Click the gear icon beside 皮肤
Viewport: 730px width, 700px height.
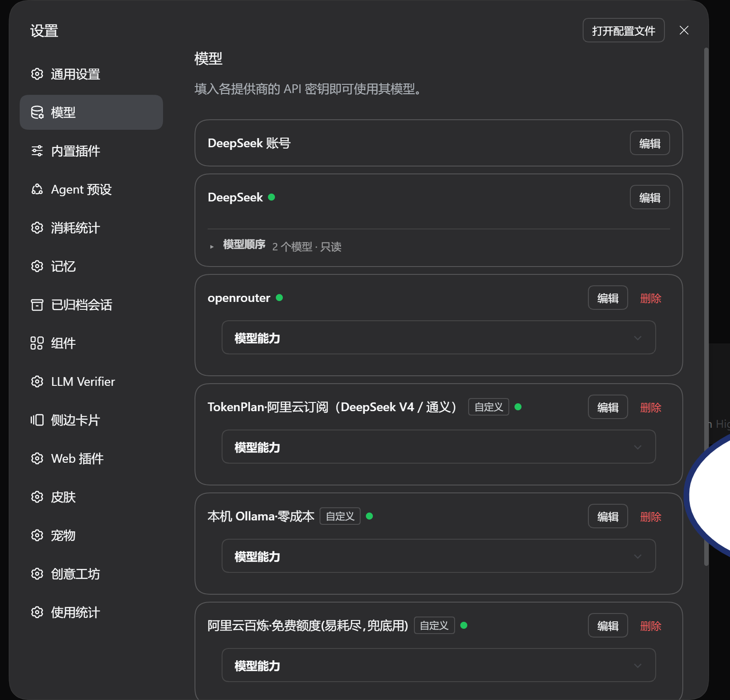tap(37, 497)
